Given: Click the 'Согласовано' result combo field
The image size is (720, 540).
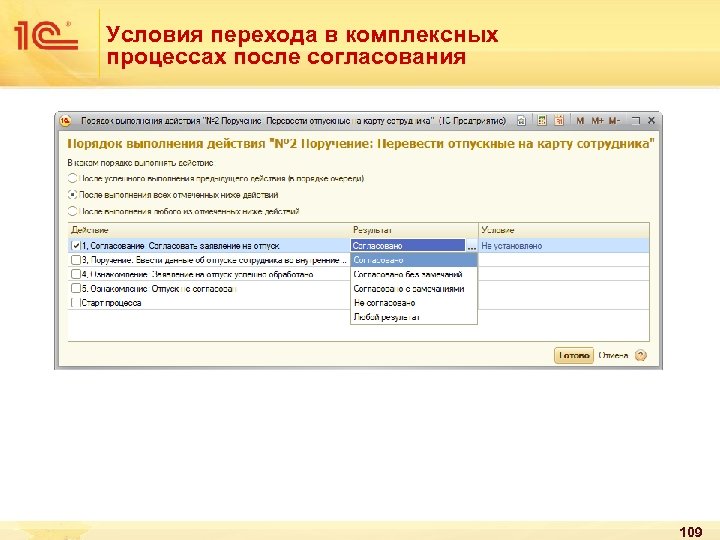Looking at the screenshot, I should [x=408, y=246].
